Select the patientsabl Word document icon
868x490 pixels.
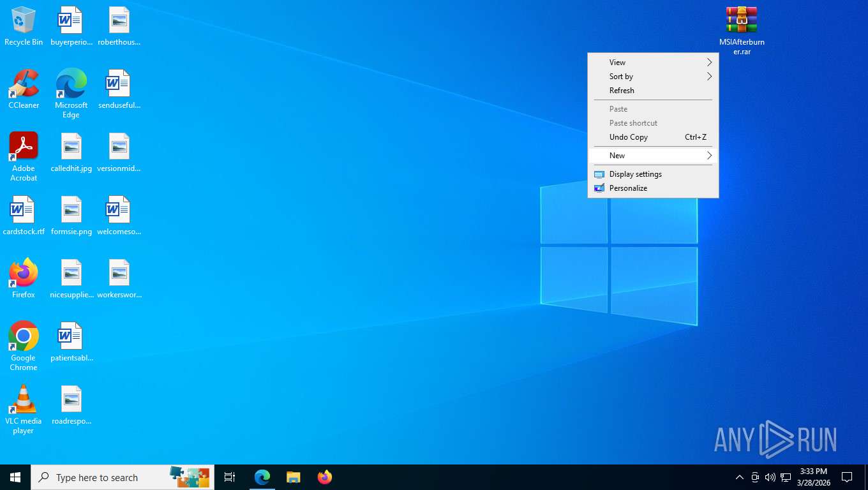71,342
